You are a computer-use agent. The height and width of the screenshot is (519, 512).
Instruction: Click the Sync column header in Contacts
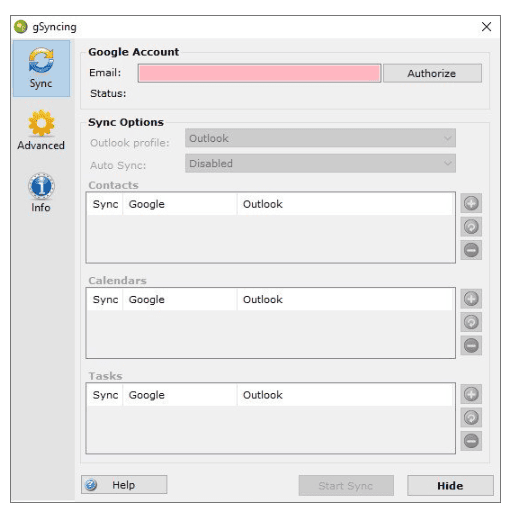tap(105, 204)
